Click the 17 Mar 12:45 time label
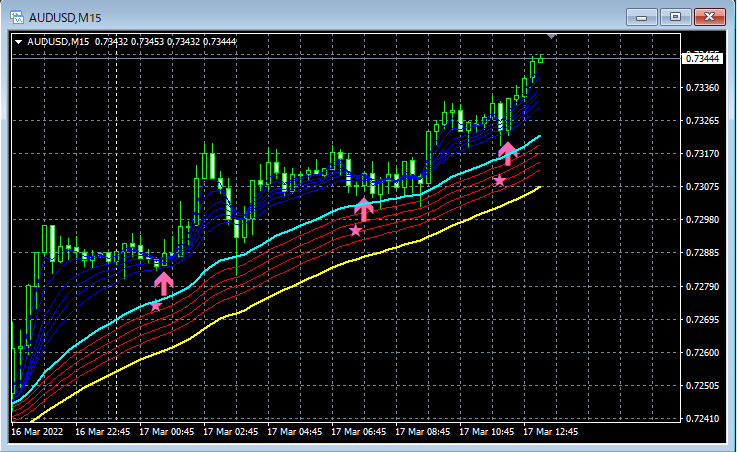Viewport: 738px width, 452px height. 551,431
